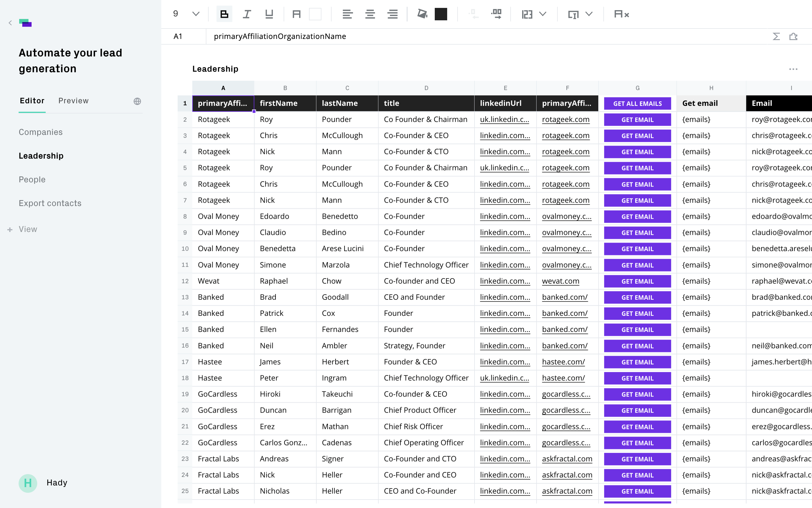The width and height of the screenshot is (812, 508).
Task: Align text left
Action: (x=347, y=14)
